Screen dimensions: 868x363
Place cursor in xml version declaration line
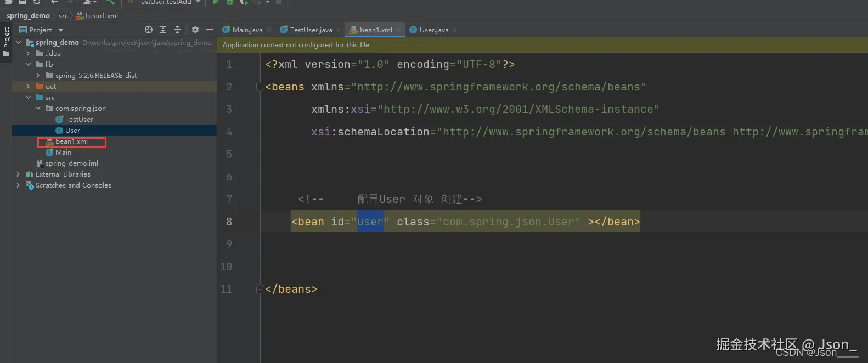click(390, 64)
